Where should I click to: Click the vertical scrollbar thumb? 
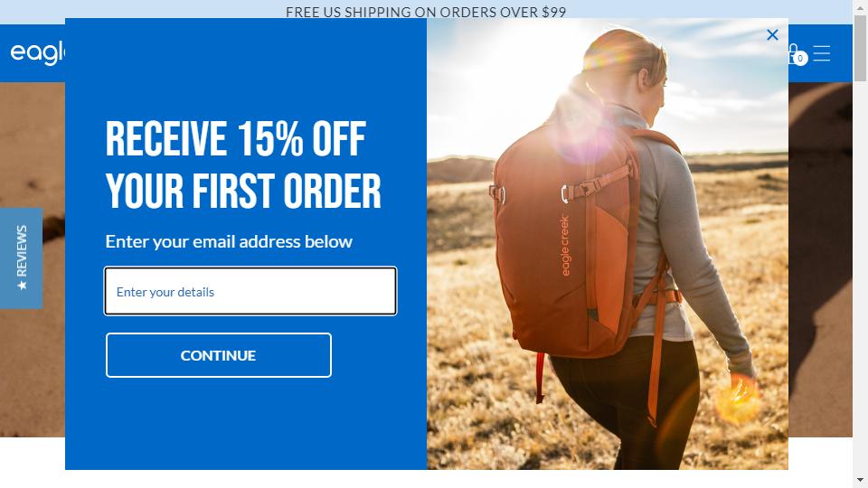(x=860, y=48)
